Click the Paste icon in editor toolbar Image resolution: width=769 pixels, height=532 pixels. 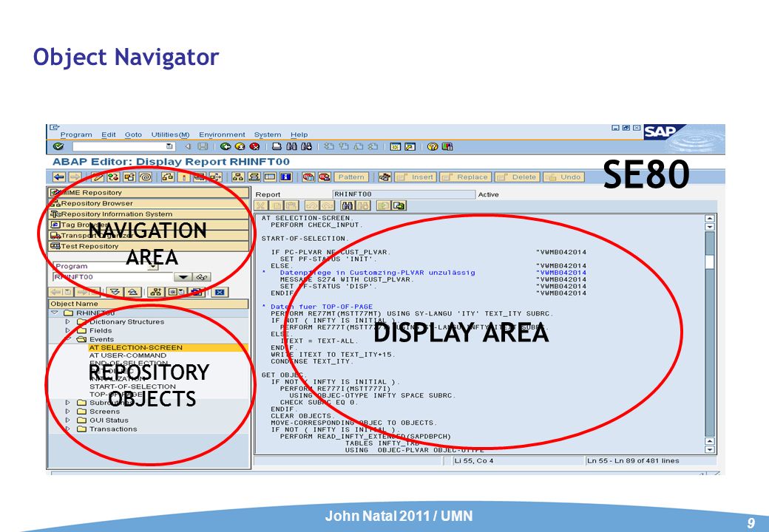pyautogui.click(x=291, y=205)
